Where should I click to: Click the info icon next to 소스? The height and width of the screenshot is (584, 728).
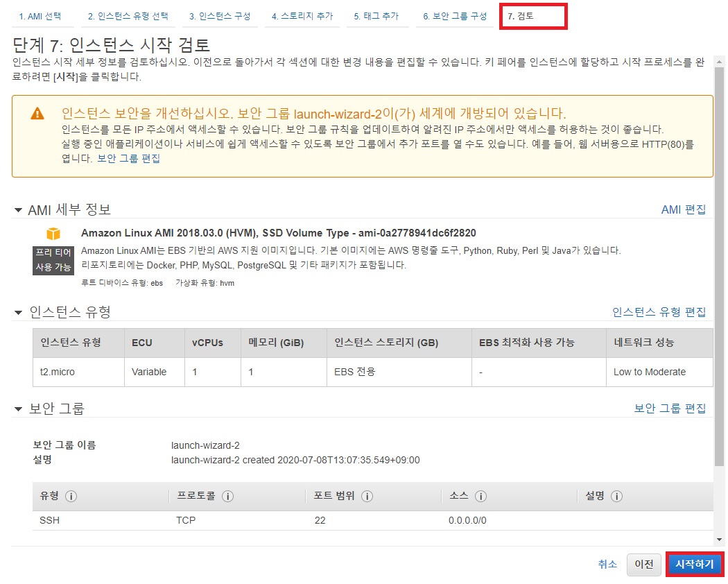[x=480, y=497]
